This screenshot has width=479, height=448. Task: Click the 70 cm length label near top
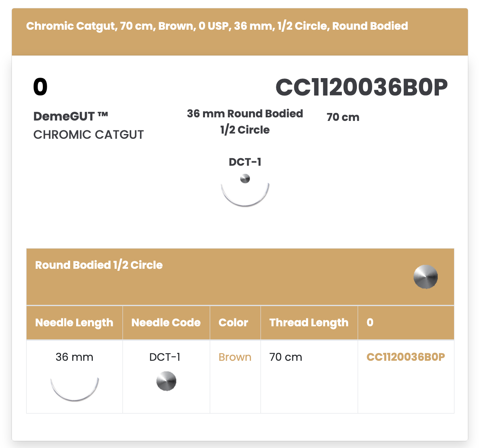coord(343,117)
